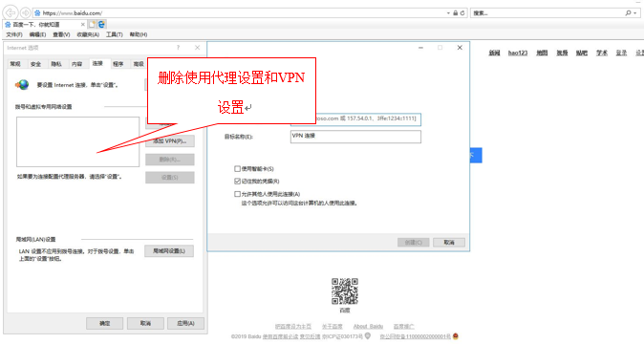Close the Internet Options dialog
The height and width of the screenshot is (344, 644).
[197, 48]
